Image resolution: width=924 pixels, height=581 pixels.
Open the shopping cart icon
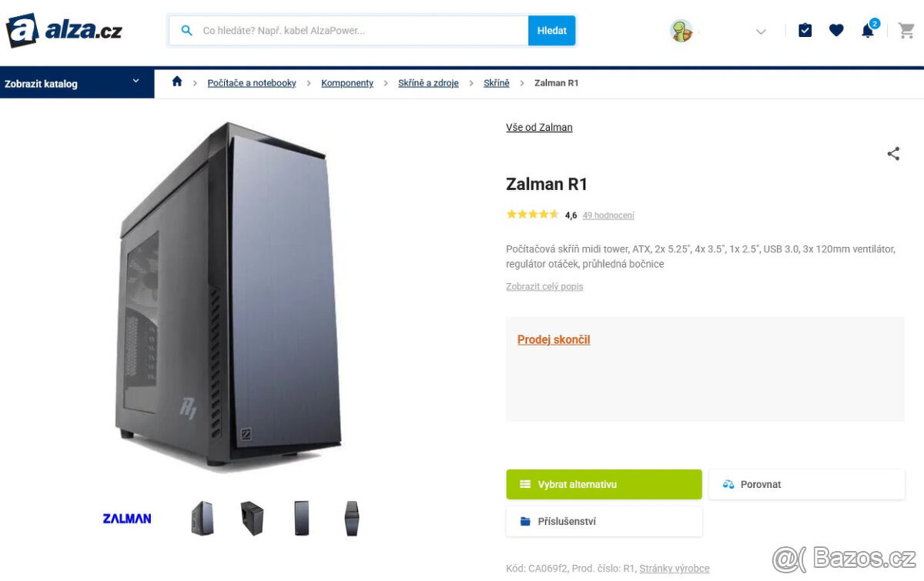(906, 30)
